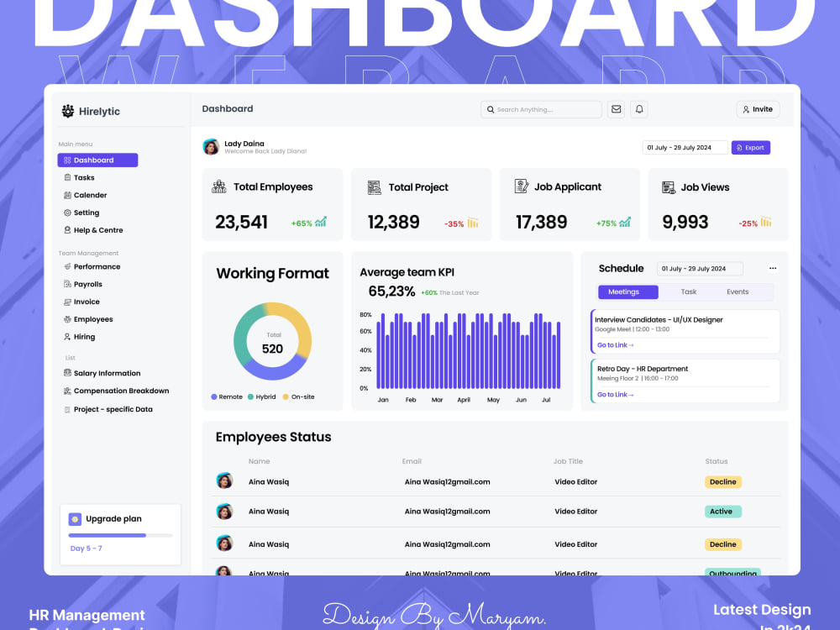Viewport: 840px width, 630px height.
Task: Click the Calender sidebar icon
Action: (67, 195)
